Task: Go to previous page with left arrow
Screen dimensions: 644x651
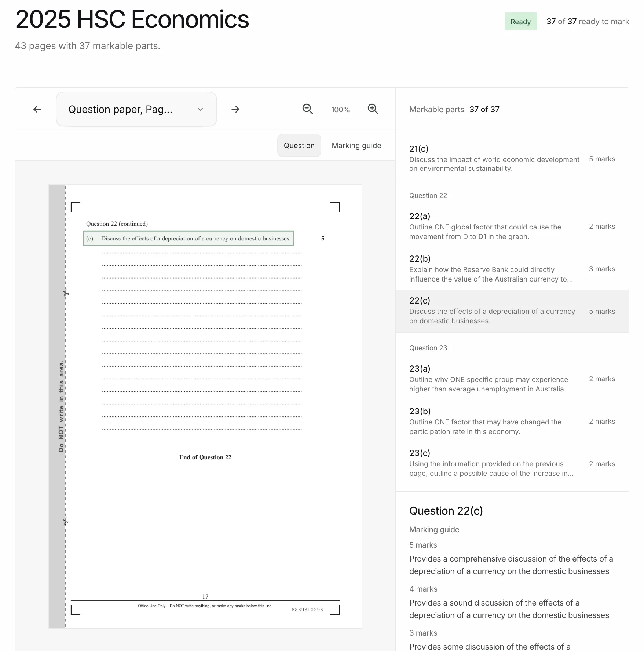Action: (37, 109)
